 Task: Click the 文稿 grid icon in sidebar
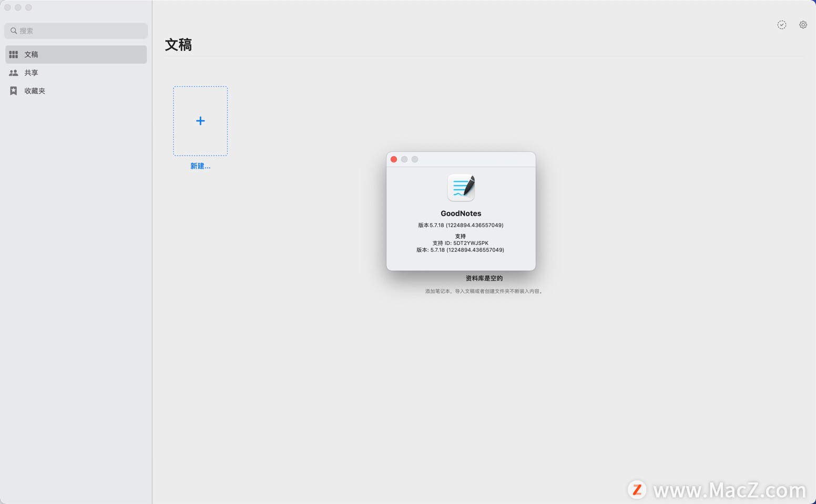[x=14, y=54]
